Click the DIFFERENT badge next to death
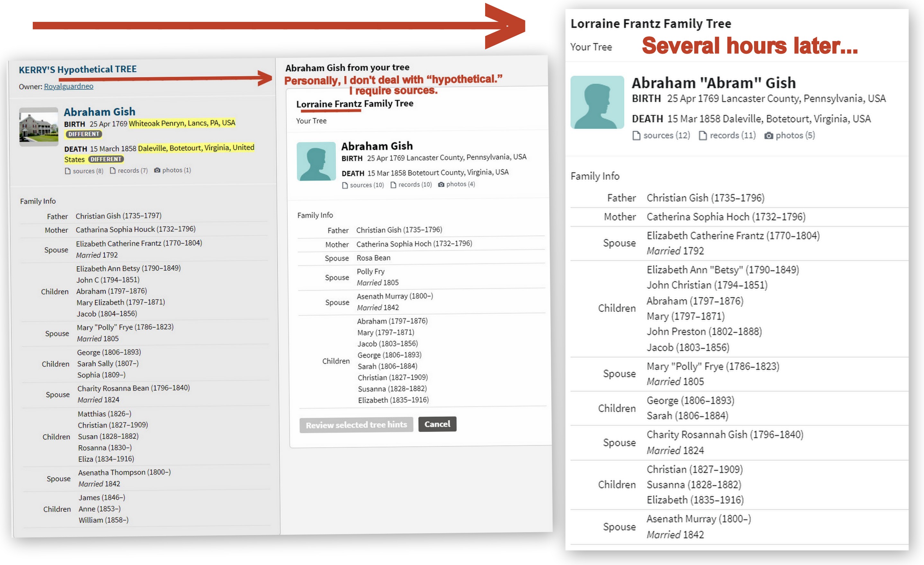 (x=106, y=159)
